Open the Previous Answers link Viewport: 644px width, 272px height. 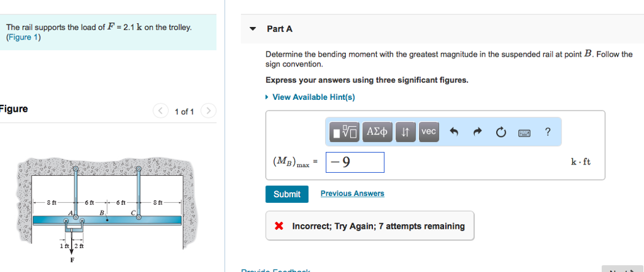click(x=352, y=193)
